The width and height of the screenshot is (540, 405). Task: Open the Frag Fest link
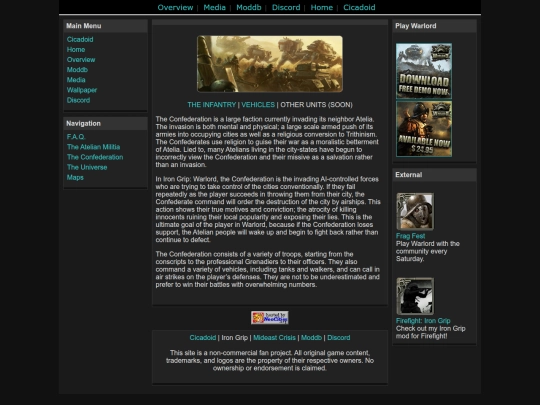(x=410, y=236)
